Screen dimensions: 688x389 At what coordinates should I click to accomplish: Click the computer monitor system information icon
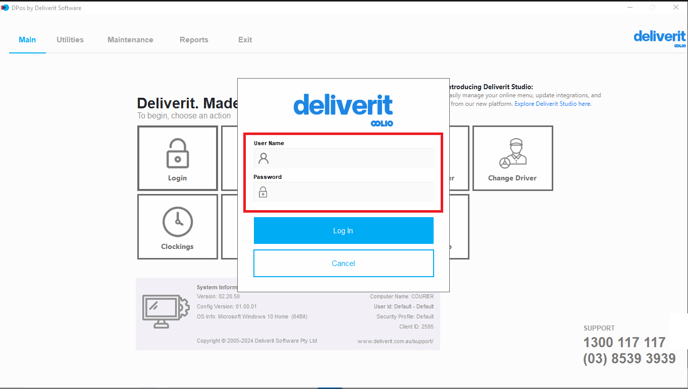[x=165, y=311]
